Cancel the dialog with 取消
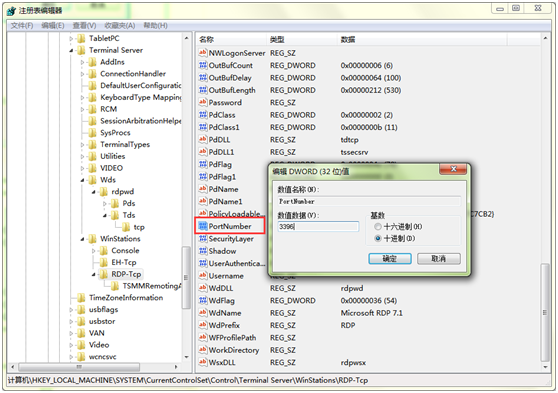The height and width of the screenshot is (393, 558). (438, 259)
